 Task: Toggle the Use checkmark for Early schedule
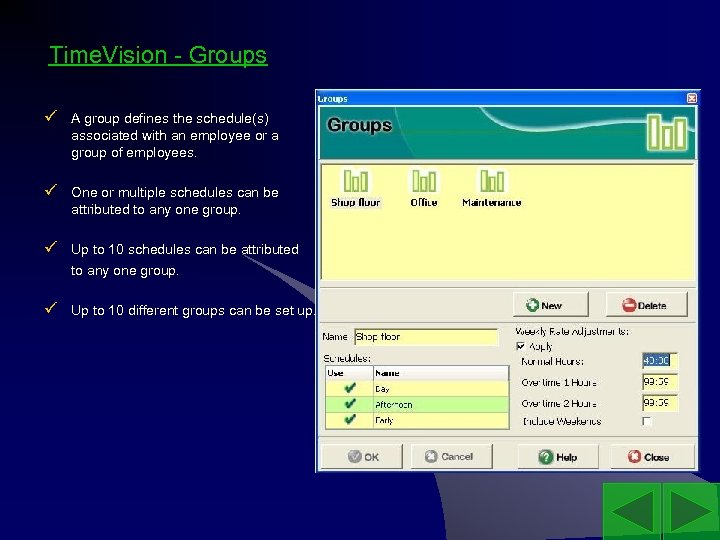click(x=350, y=420)
